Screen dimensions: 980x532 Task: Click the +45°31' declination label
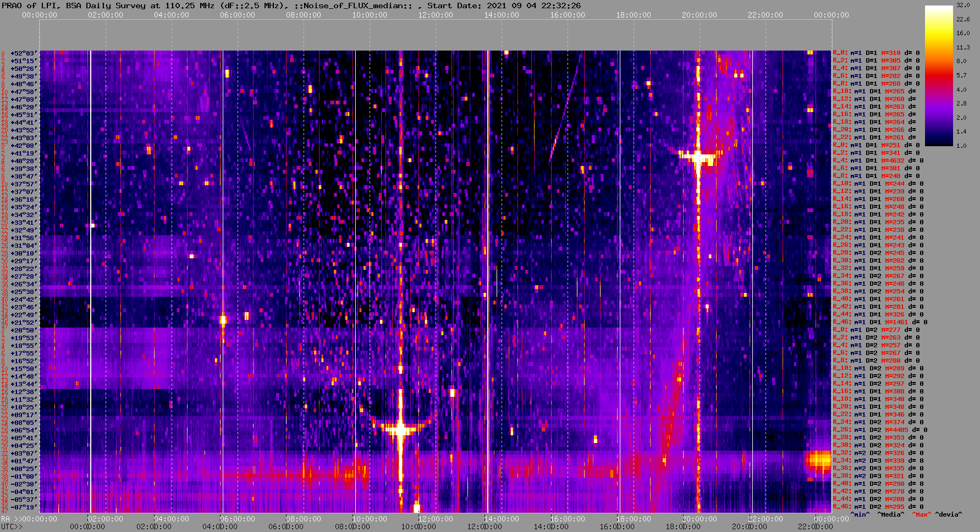pyautogui.click(x=24, y=114)
